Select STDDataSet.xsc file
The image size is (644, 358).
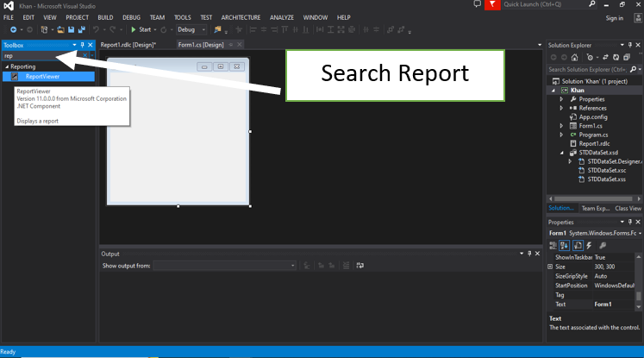click(x=606, y=170)
